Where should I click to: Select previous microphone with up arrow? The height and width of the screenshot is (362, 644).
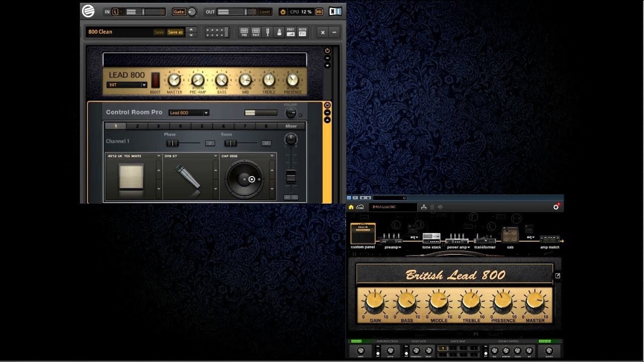click(x=216, y=169)
